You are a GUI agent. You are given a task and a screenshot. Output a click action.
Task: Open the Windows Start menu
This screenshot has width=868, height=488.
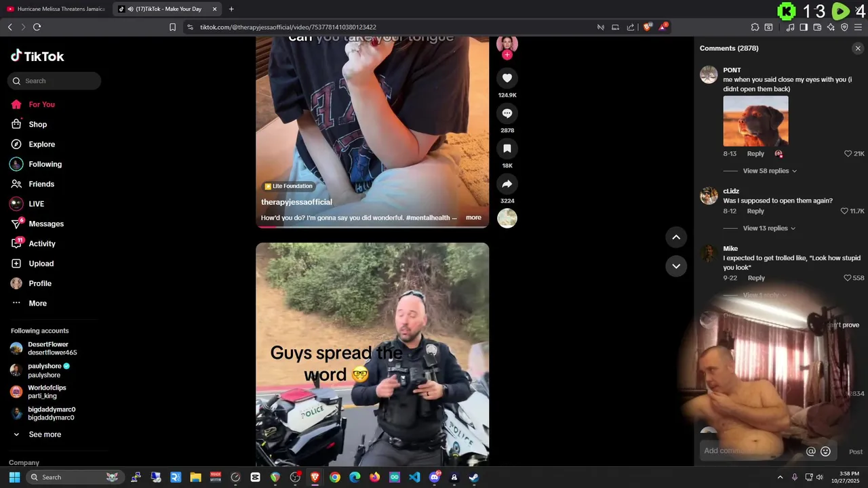tap(14, 477)
